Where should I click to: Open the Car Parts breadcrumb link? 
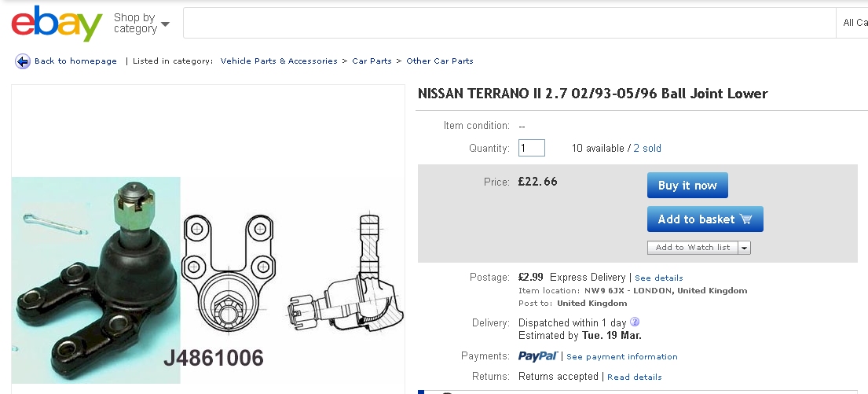point(372,61)
